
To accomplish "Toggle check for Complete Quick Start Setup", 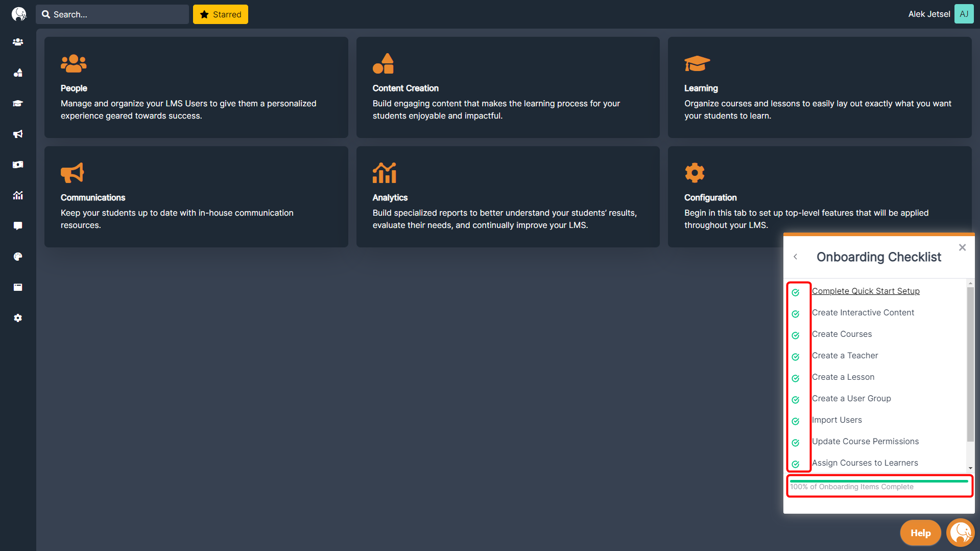I will click(x=796, y=292).
